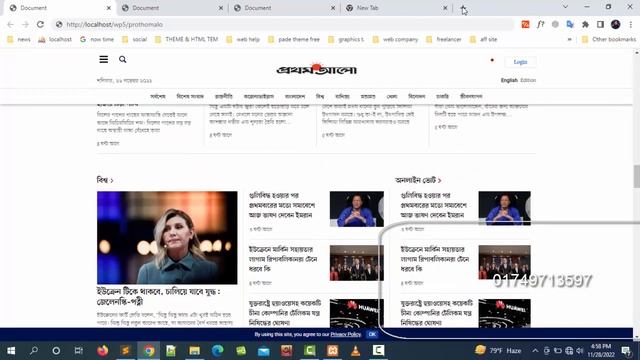The width and height of the screenshot is (640, 360).
Task: Open the 'news' bookmark folder
Action: 19,39
